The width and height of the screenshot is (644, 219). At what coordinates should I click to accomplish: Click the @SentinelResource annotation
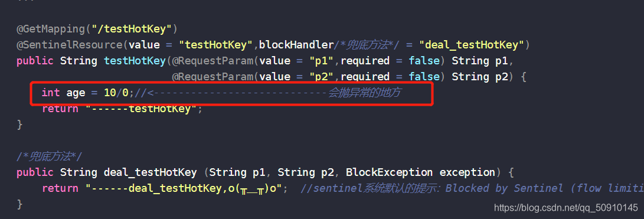[x=70, y=45]
